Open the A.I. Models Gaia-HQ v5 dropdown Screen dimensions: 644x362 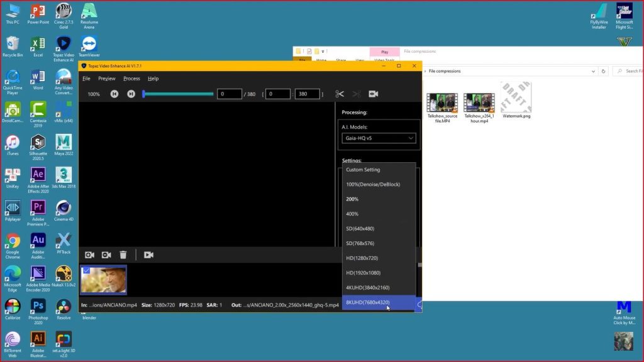379,138
